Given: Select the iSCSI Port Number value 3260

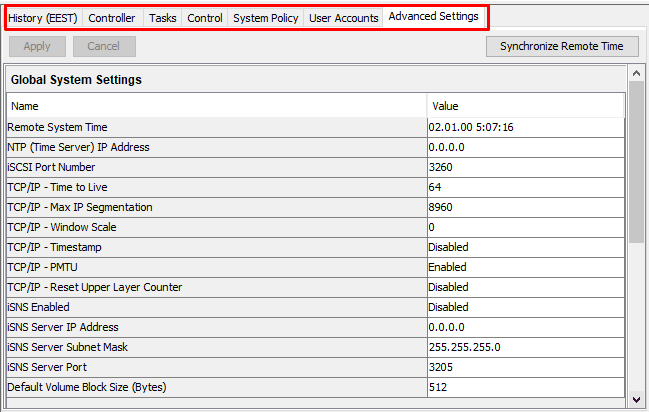Looking at the screenshot, I should tap(524, 167).
